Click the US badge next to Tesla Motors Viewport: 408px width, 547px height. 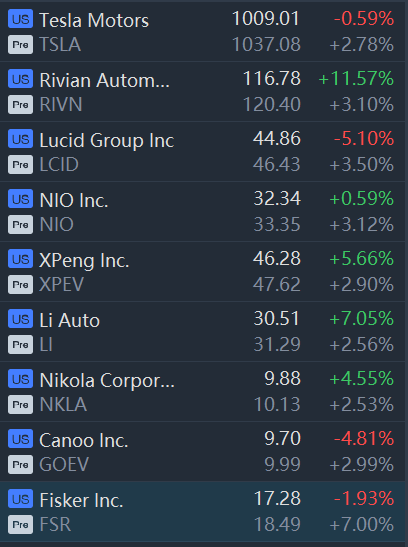tap(21, 19)
